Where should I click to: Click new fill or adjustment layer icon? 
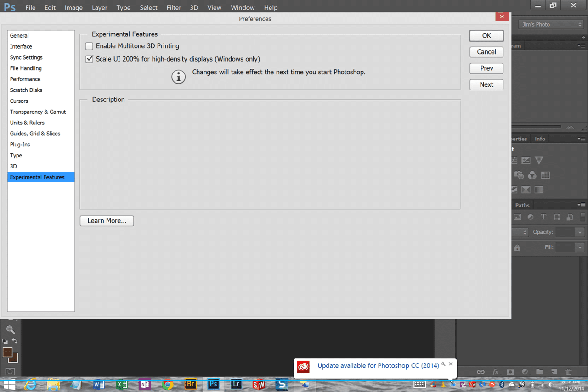[x=525, y=372]
